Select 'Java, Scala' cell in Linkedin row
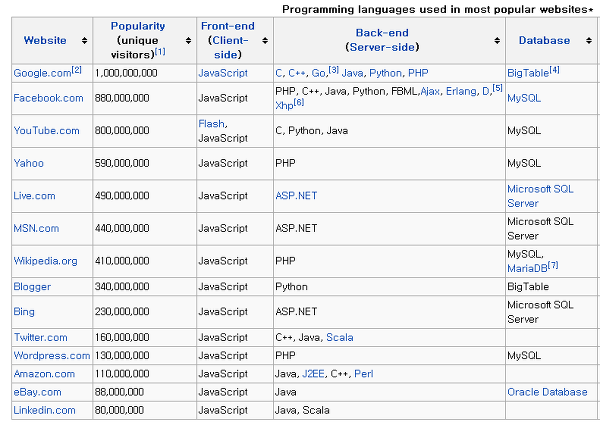600x422 pixels. point(390,411)
